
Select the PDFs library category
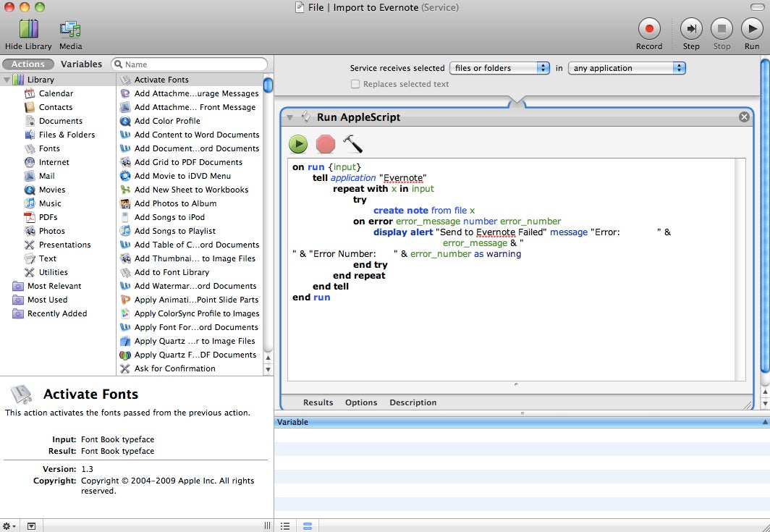coord(48,217)
